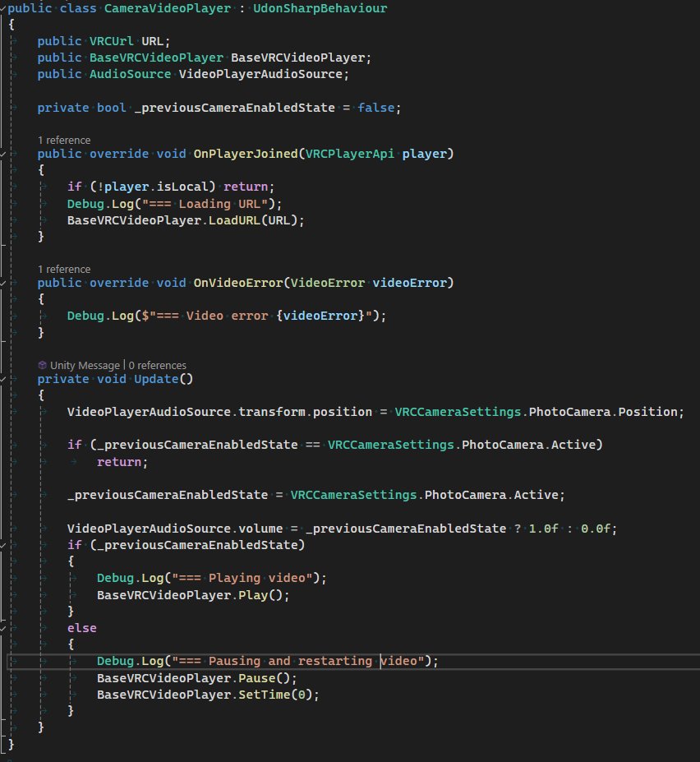Click the 'else' keyword
700x762 pixels.
point(81,628)
